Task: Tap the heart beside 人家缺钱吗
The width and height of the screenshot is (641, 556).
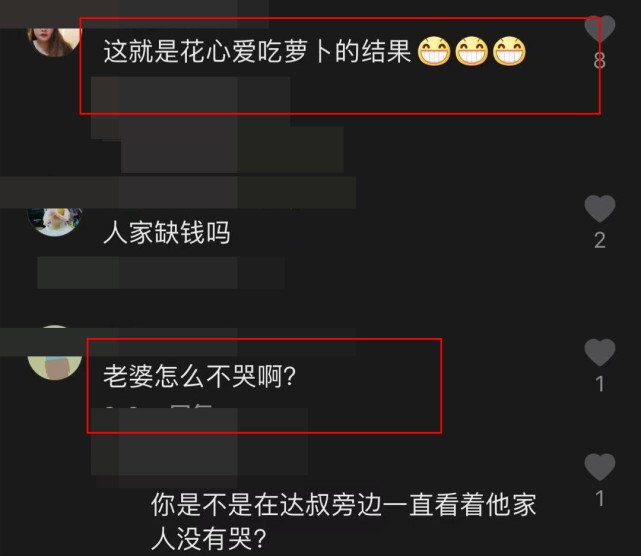Action: (600, 208)
